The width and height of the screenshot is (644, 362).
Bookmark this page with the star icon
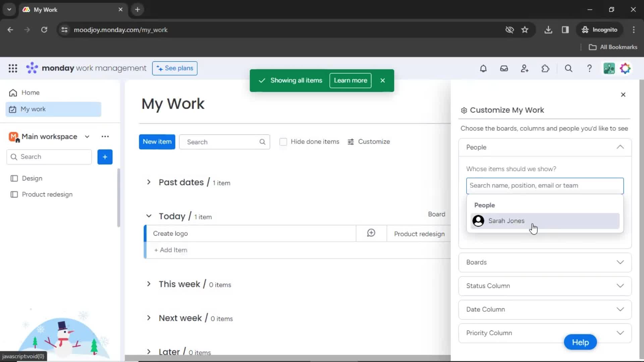525,30
